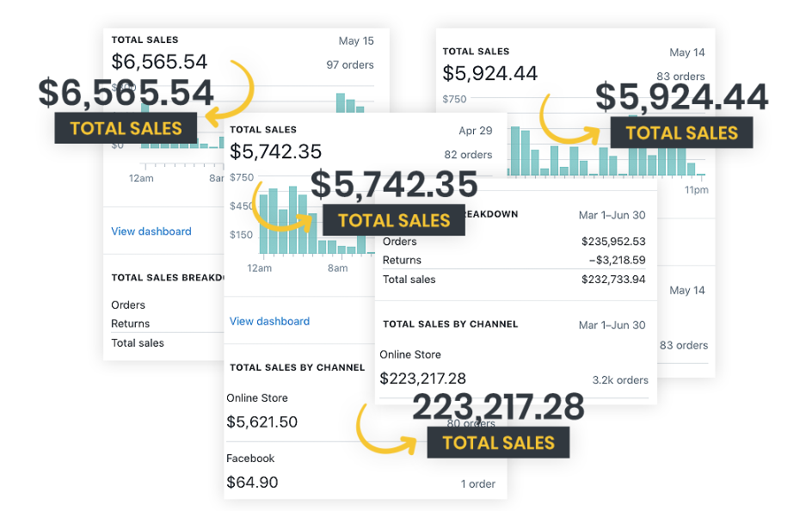
Task: Click "Mar 1–Jun 30" in the breakdown header
Action: point(612,215)
